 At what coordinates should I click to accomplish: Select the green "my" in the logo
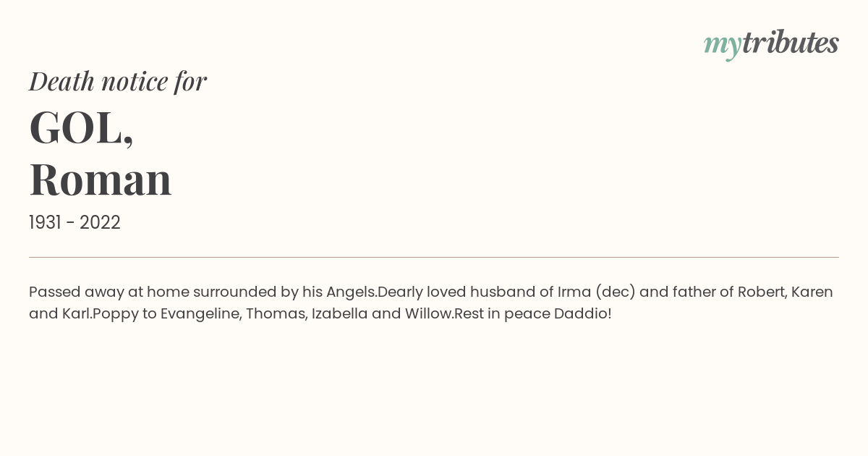pyautogui.click(x=723, y=46)
